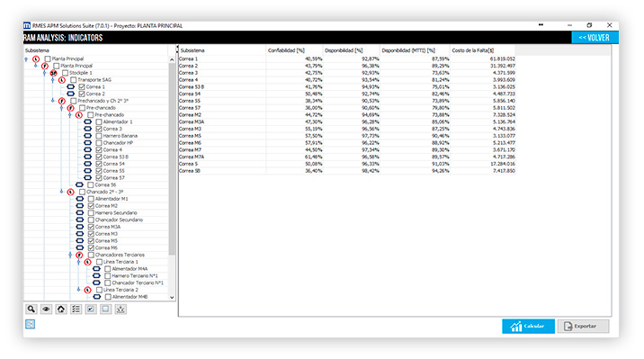Click the Exportar button
The image size is (644, 359).
pos(583,326)
